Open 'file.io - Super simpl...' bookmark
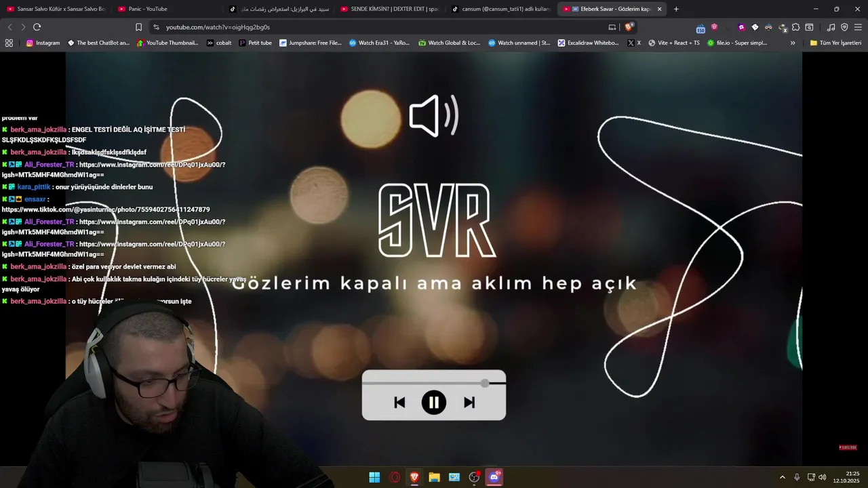This screenshot has width=868, height=488. coord(736,43)
